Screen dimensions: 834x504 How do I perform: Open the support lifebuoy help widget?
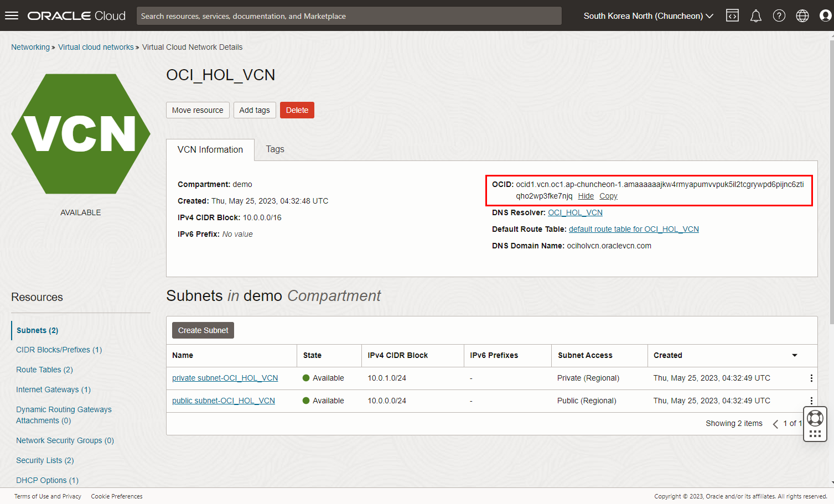pos(815,418)
